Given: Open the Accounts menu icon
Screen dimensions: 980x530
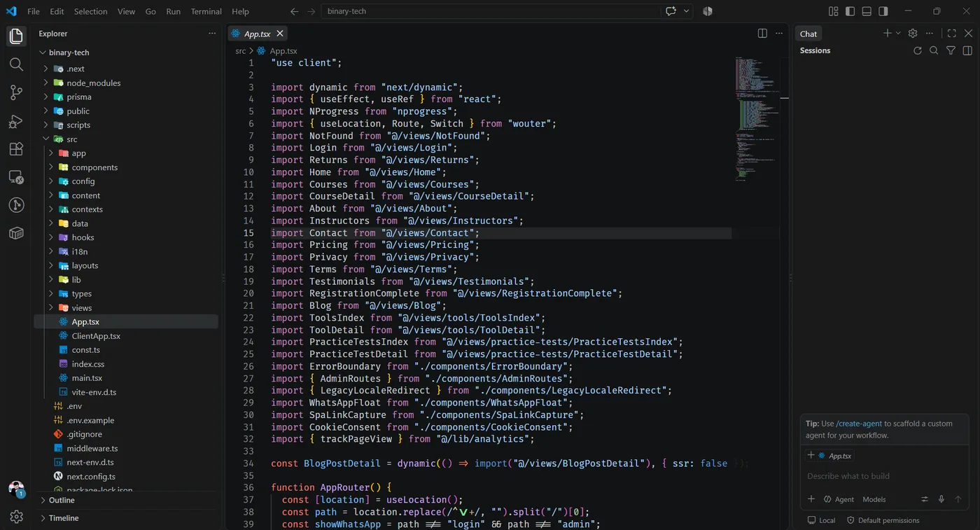Looking at the screenshot, I should 16,489.
